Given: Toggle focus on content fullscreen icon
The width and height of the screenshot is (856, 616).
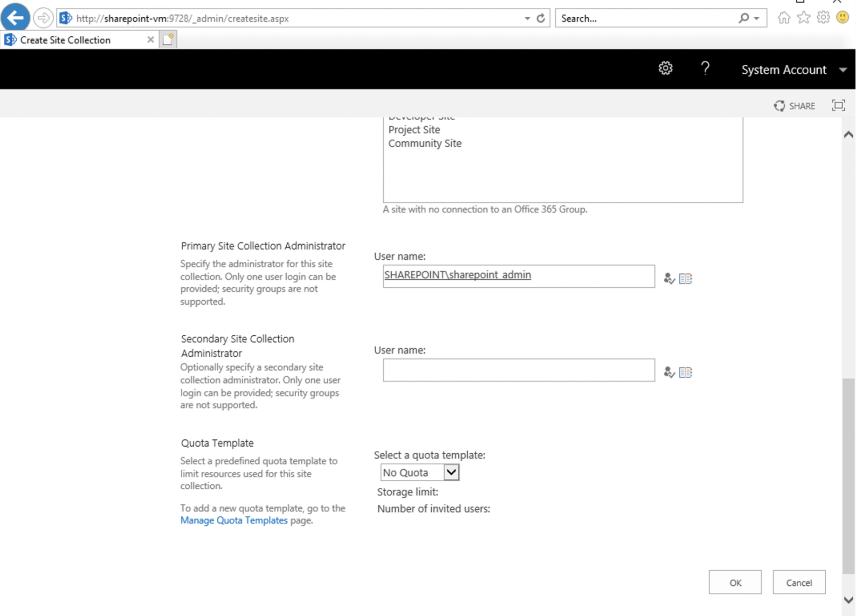Looking at the screenshot, I should (x=838, y=105).
